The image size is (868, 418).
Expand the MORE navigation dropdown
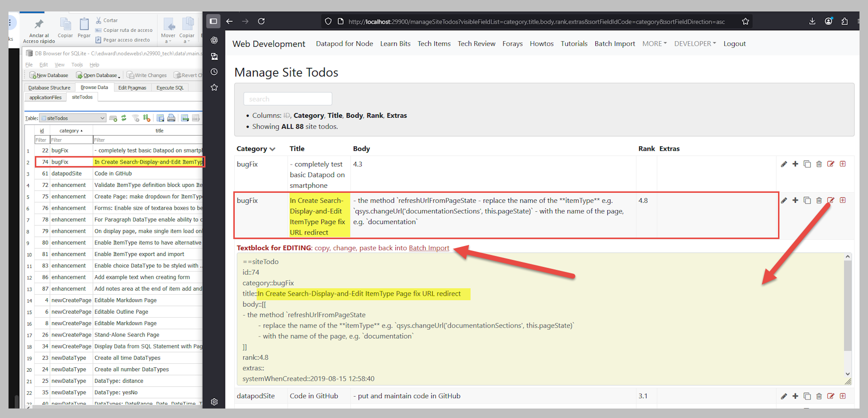[x=654, y=44]
